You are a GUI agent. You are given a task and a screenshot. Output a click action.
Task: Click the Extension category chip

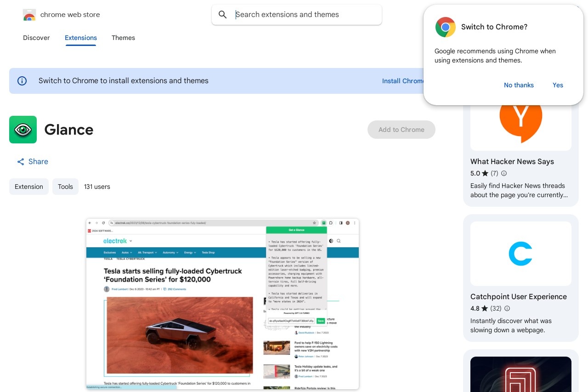pyautogui.click(x=29, y=187)
